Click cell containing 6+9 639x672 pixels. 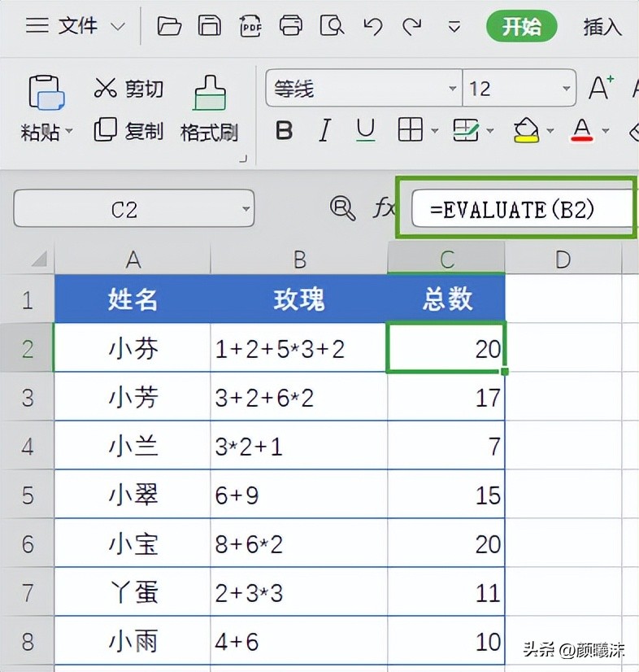click(x=299, y=495)
